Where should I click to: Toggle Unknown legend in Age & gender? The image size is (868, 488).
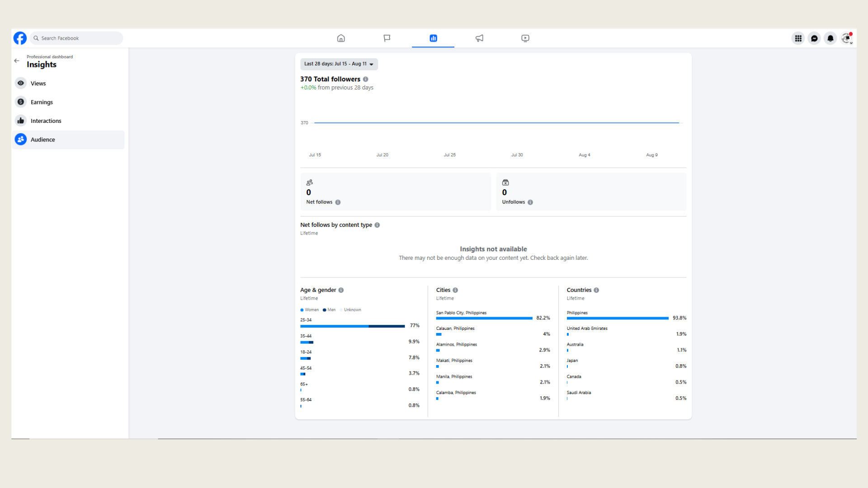351,310
